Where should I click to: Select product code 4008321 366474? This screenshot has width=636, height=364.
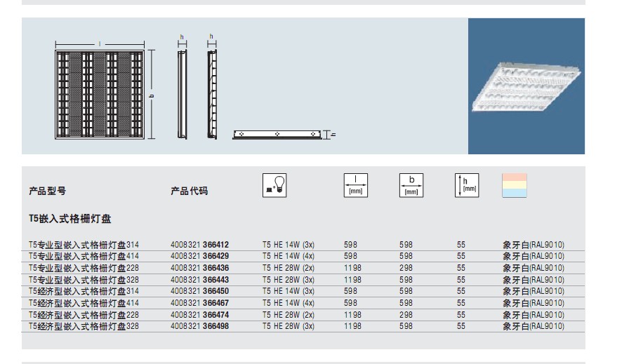(x=199, y=315)
